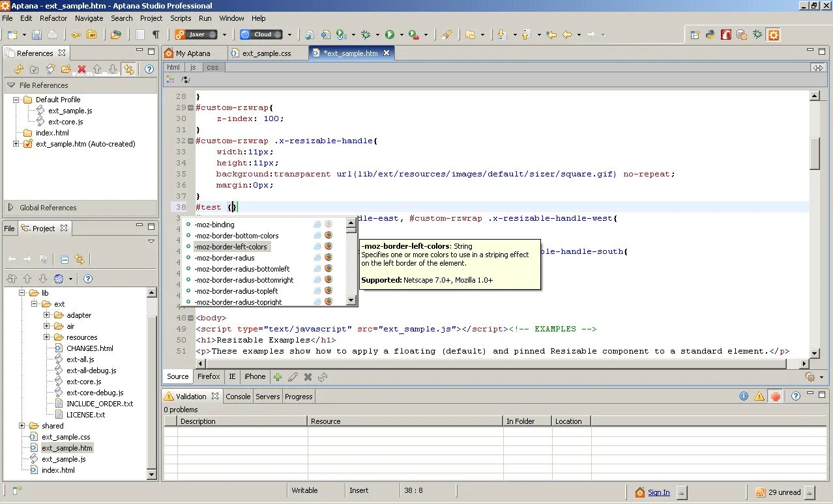833x504 pixels.
Task: Collapse the File References section
Action: pos(10,85)
